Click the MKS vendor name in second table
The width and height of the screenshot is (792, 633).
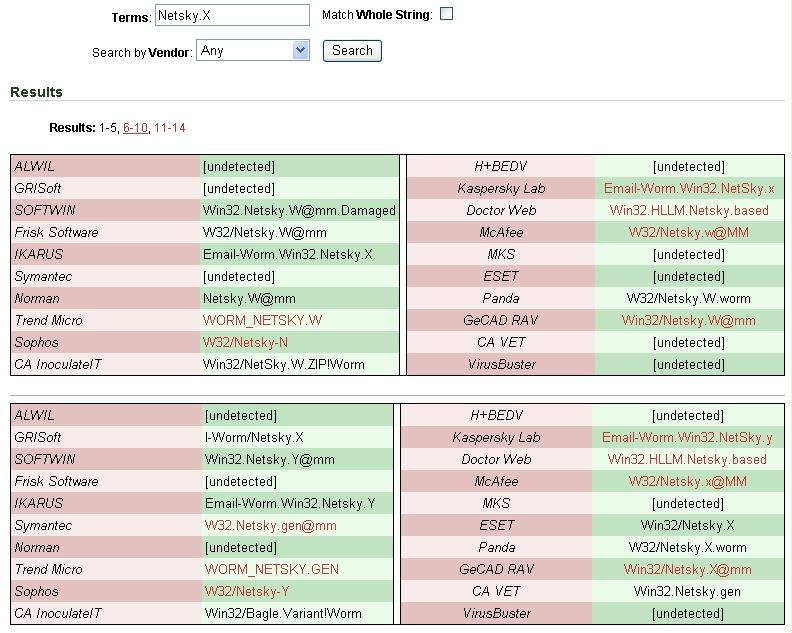point(496,503)
